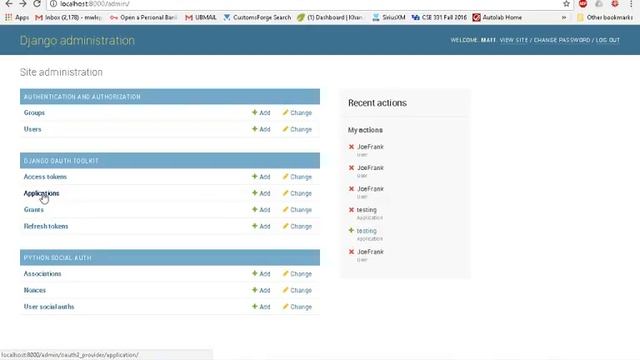Open Authentication and Authorization section header
This screenshot has height=360, width=640.
82,97
